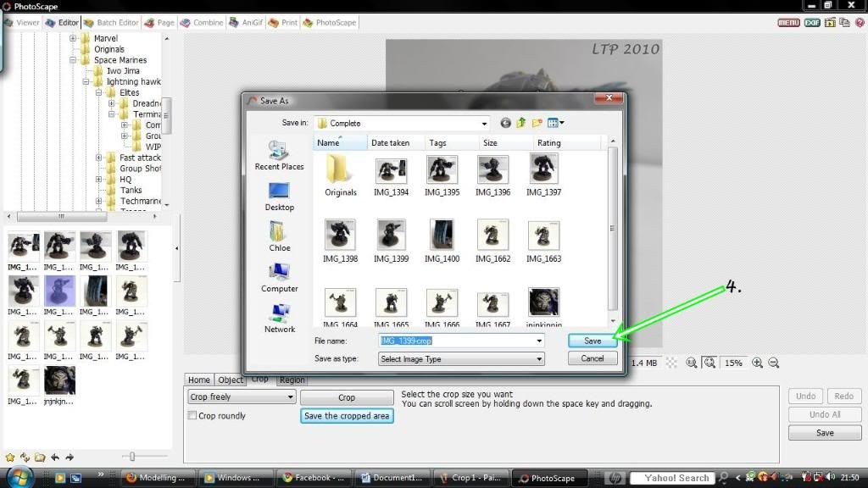Open Recent Places in the dialog sidebar

[x=279, y=156]
